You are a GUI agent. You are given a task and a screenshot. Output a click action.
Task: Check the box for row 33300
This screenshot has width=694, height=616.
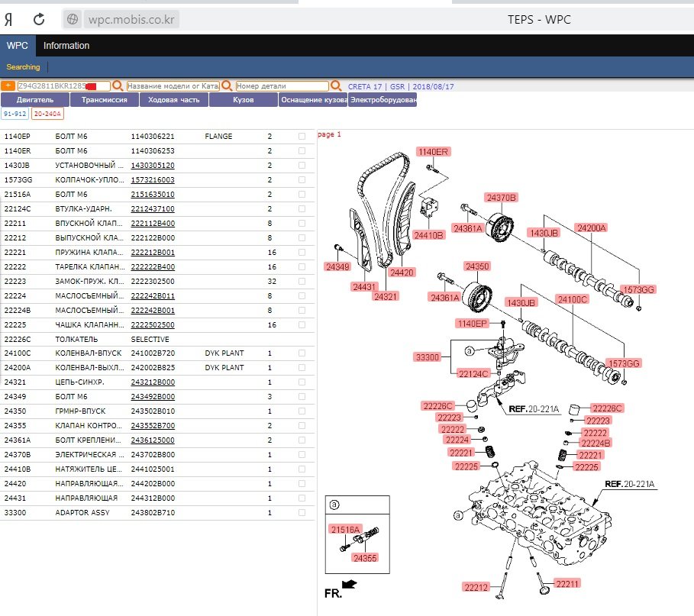(x=302, y=512)
